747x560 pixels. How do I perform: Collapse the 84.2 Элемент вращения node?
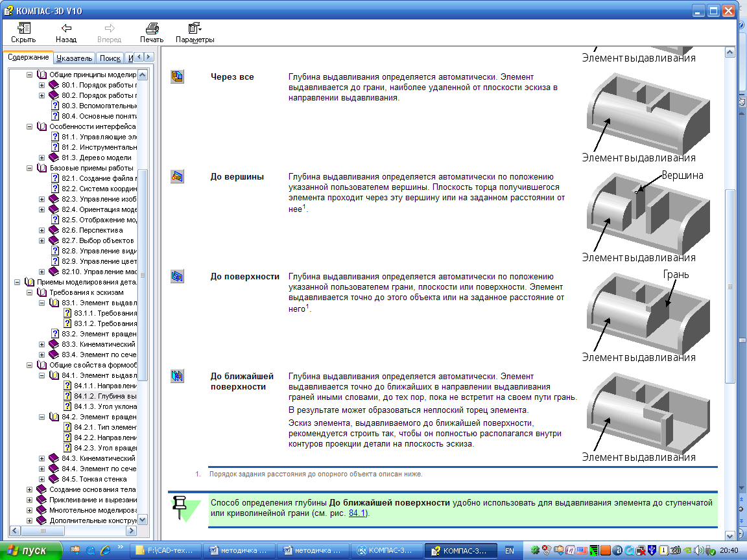coord(42,417)
